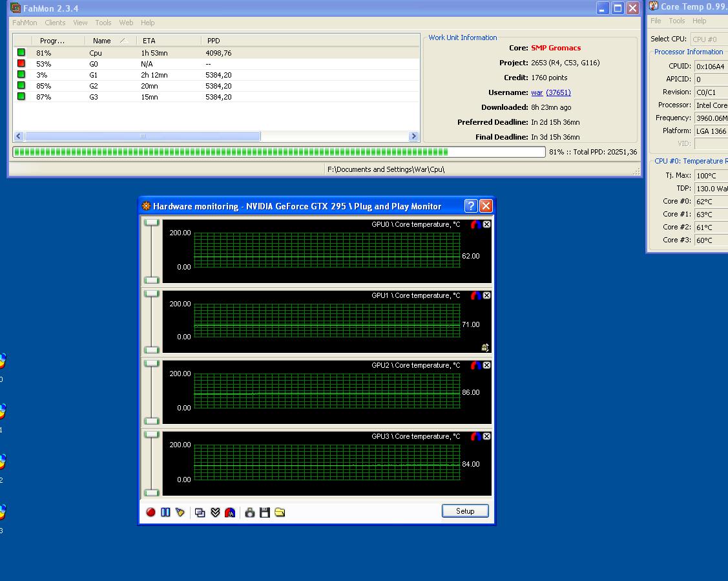Viewport: 728px width, 581px height.
Task: Take a screenshot with the camera icon
Action: coord(250,512)
